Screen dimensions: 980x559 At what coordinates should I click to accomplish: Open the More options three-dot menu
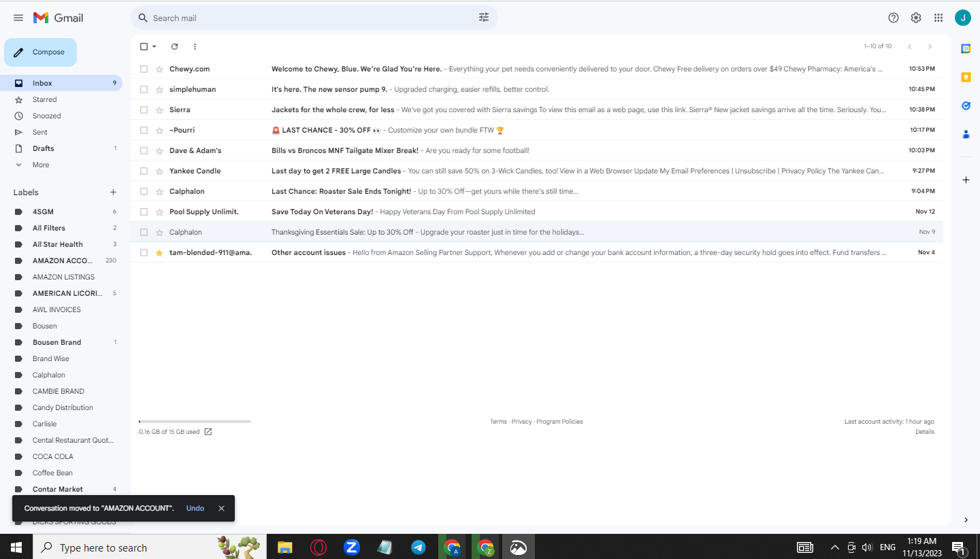(195, 46)
